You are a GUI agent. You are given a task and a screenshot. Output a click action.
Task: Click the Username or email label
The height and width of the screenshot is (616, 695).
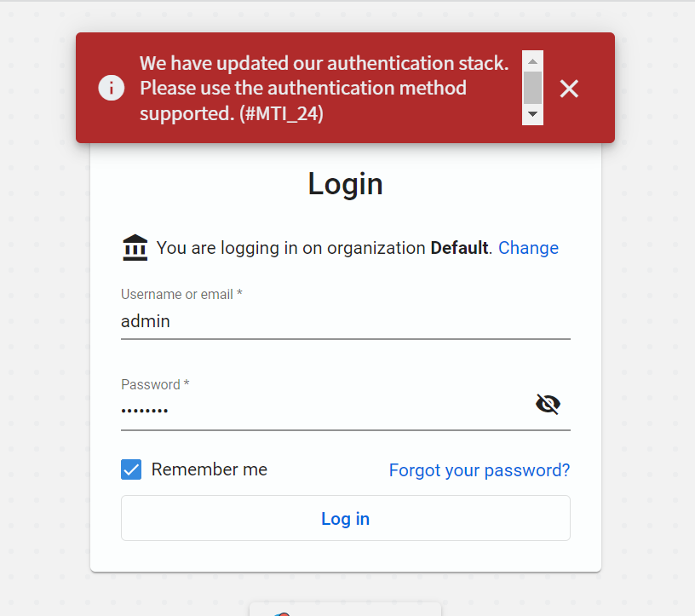181,294
